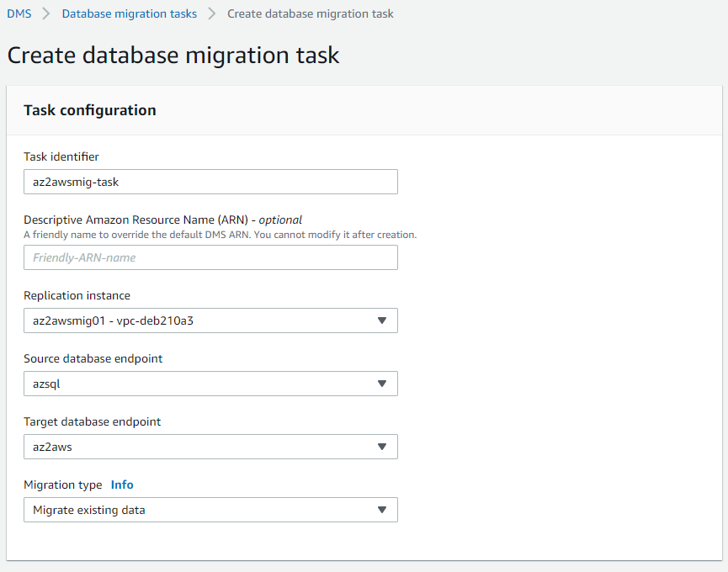Go to DMS breadcrumb link
The width and height of the screenshot is (728, 572).
coord(19,14)
